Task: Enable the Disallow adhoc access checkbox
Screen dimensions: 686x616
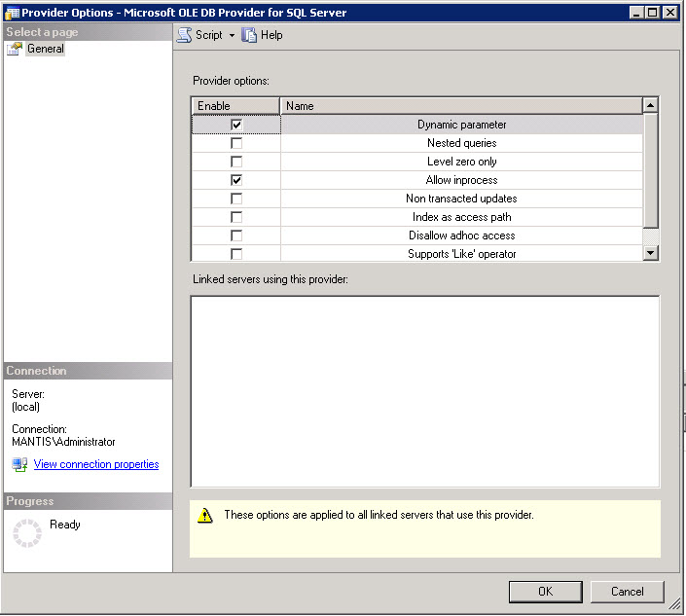Action: point(236,236)
